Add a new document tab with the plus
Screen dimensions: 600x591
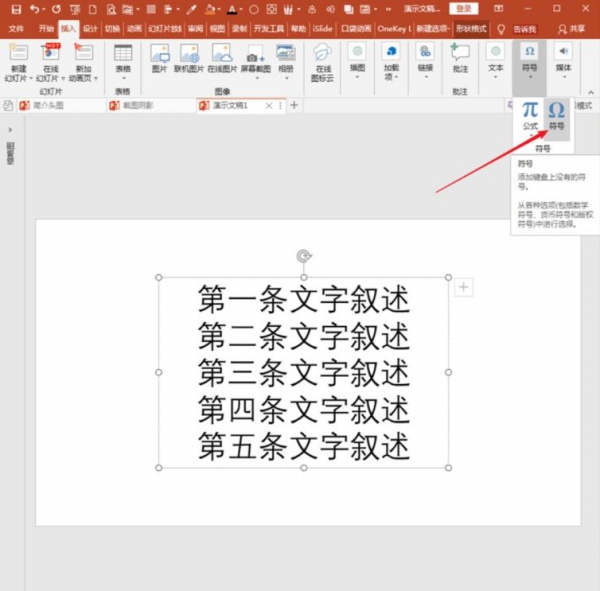(x=294, y=105)
